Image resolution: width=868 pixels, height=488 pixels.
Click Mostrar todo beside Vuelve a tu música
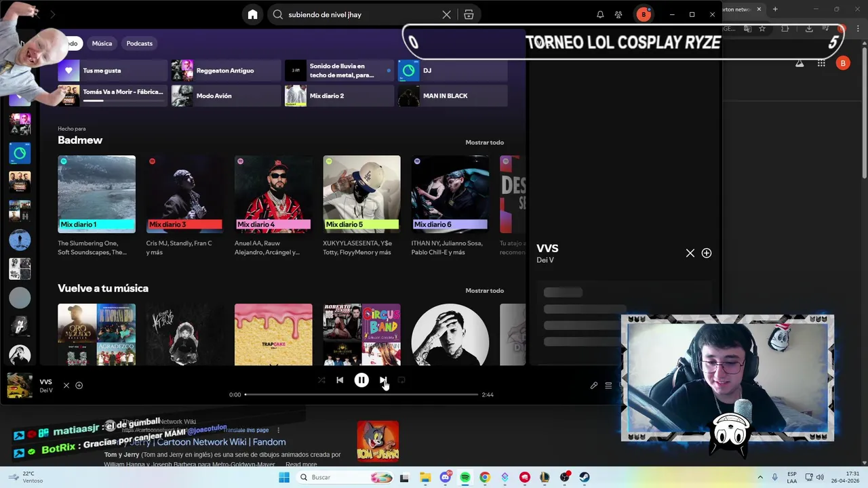click(484, 290)
